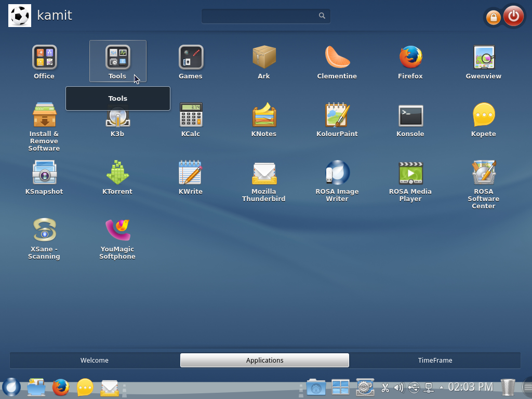This screenshot has width=532, height=399.
Task: Launch the Clementine music player
Action: [x=337, y=62]
